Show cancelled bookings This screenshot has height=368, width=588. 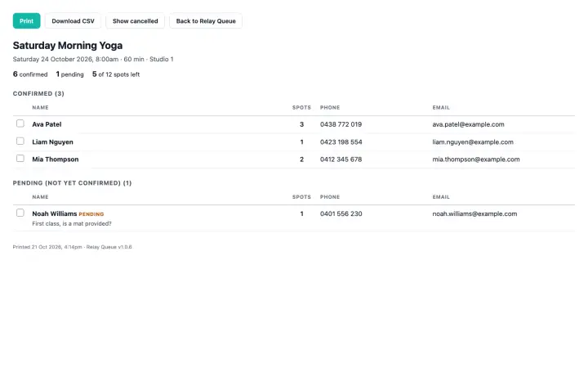click(x=135, y=21)
